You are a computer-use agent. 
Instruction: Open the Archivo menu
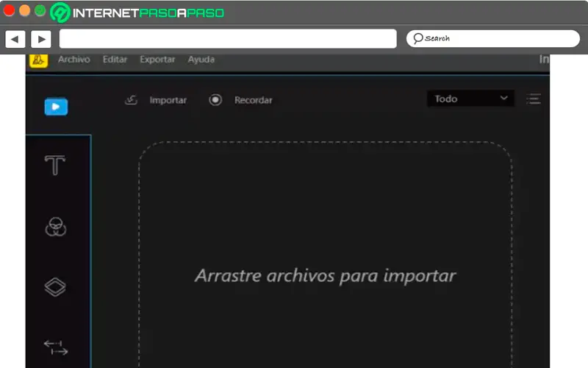74,60
